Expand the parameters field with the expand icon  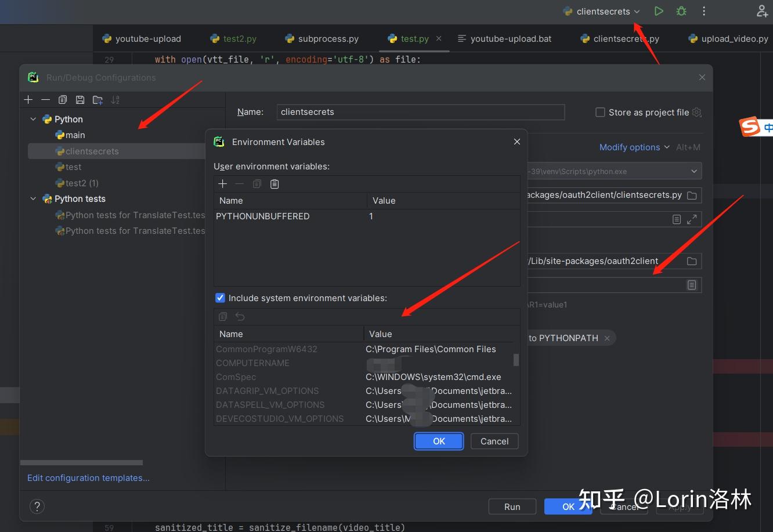coord(692,219)
